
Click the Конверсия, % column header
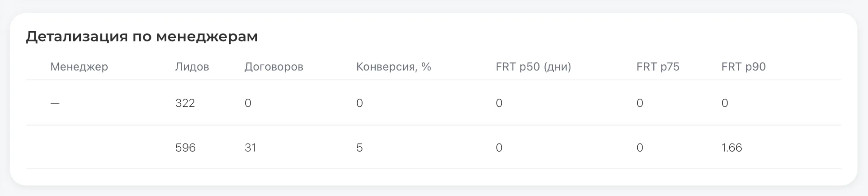[x=394, y=67]
